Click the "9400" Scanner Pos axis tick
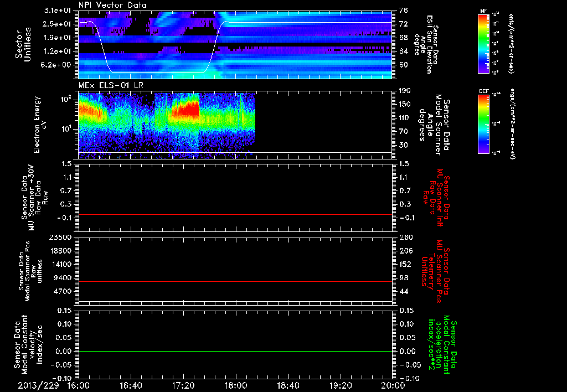The height and width of the screenshot is (392, 567). tap(63, 278)
